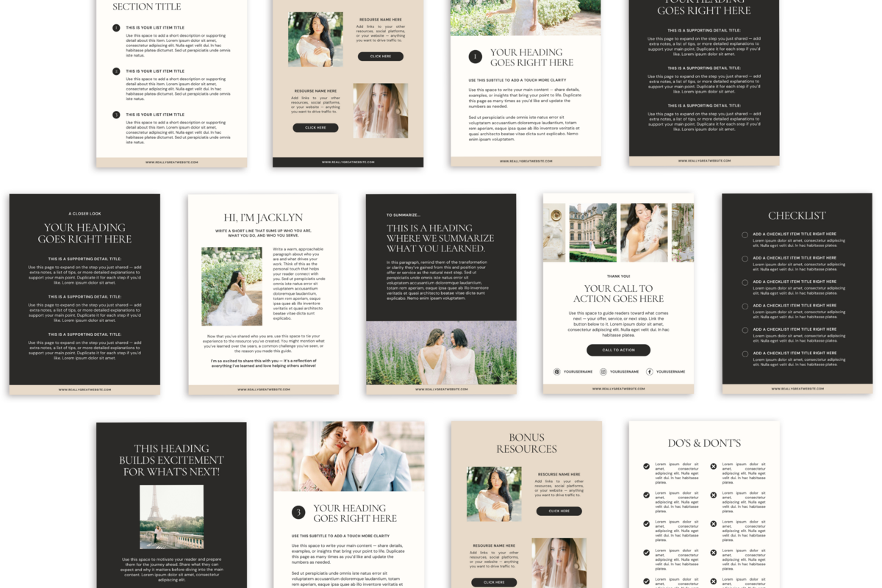Open website link on Hi, I'm Jacklyn page footer
This screenshot has width=882, height=588.
click(263, 390)
